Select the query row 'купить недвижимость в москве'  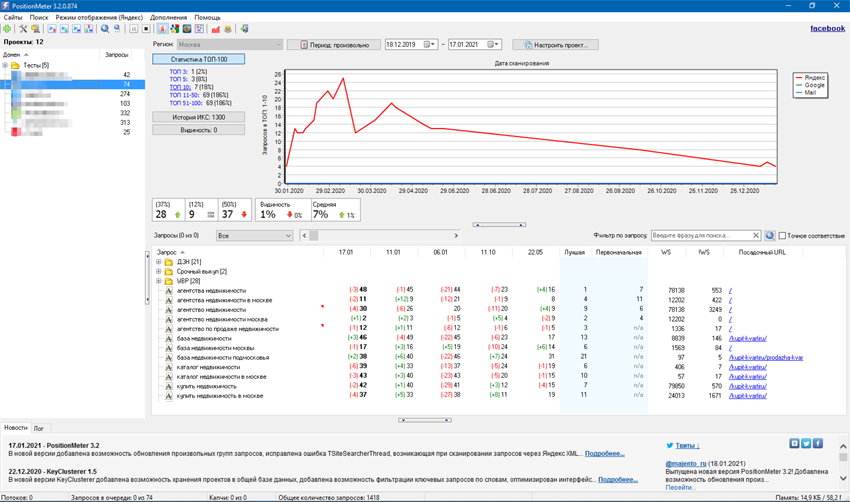[x=220, y=396]
